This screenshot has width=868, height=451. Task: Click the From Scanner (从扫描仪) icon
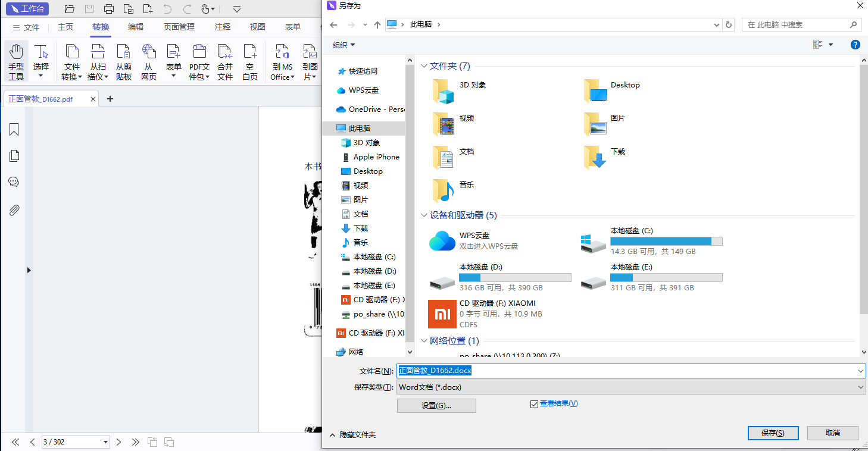point(98,61)
